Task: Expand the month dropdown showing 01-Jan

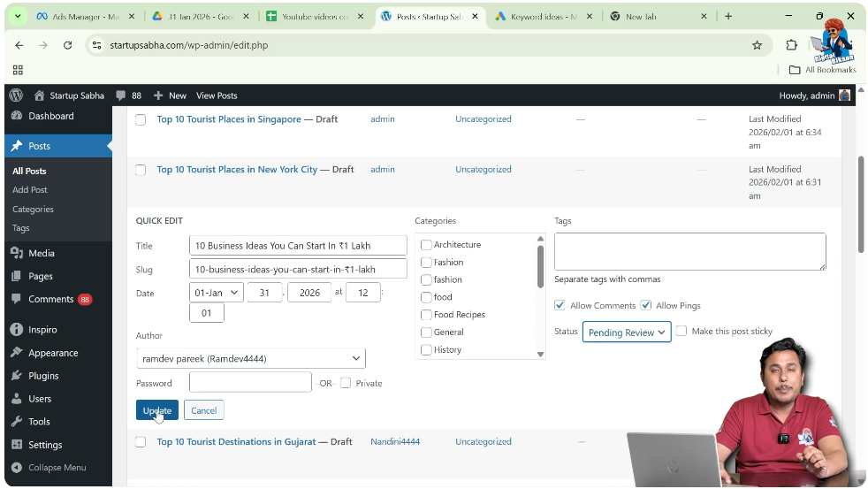Action: coord(217,293)
